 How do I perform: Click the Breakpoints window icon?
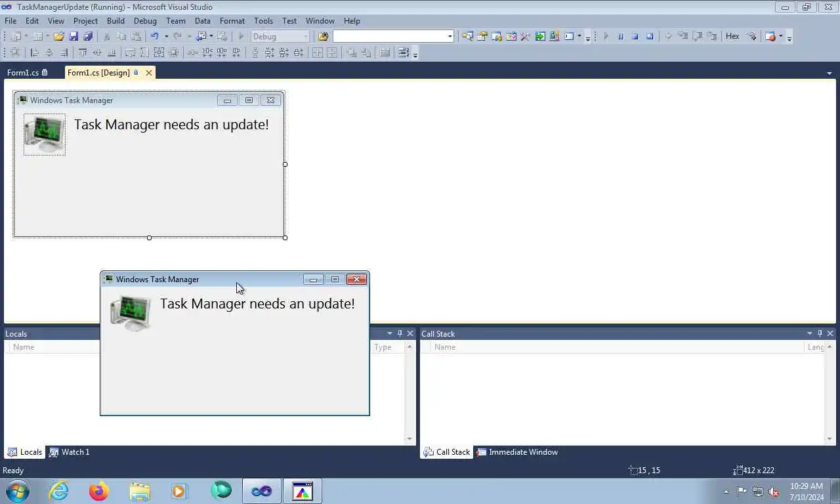[x=770, y=37]
